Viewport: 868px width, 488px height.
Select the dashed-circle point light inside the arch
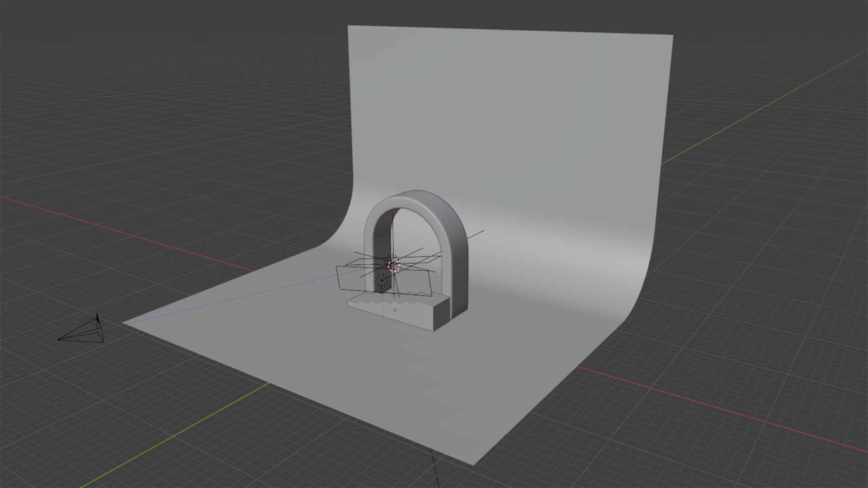382,280
